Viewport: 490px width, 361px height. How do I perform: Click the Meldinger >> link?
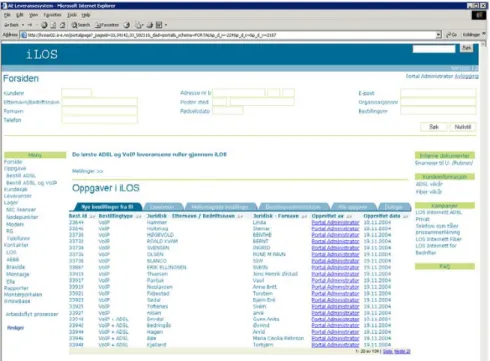(88, 171)
